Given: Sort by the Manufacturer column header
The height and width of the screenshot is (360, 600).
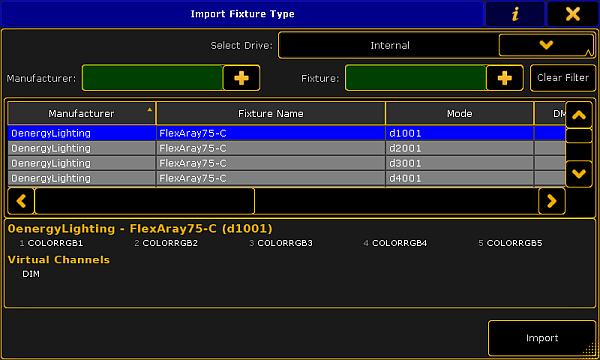Looking at the screenshot, I should pos(81,114).
